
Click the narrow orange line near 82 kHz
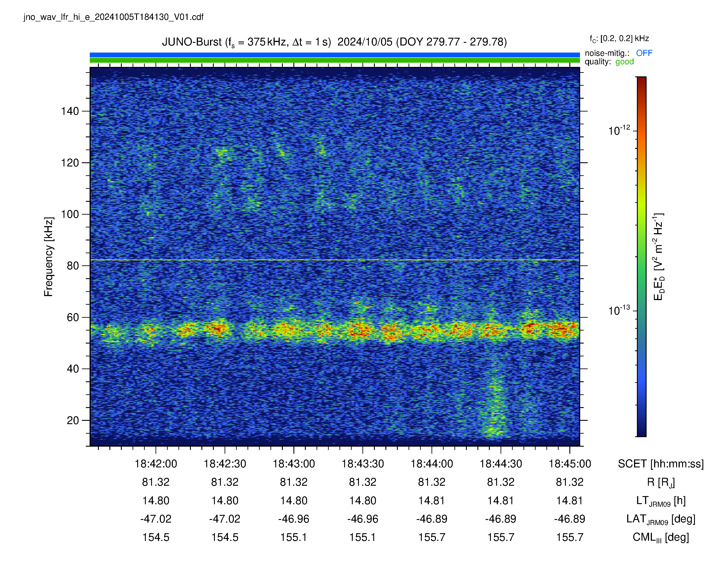pyautogui.click(x=335, y=260)
